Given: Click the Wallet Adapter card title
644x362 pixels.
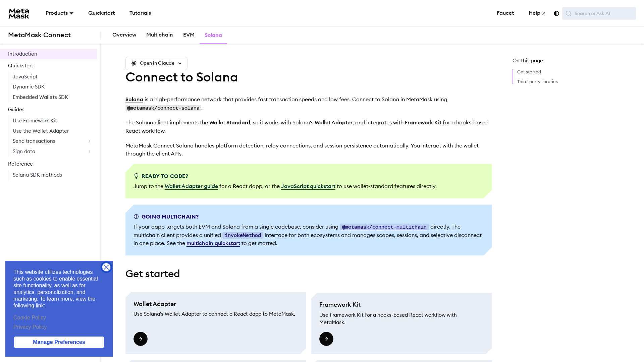Looking at the screenshot, I should coord(155,304).
